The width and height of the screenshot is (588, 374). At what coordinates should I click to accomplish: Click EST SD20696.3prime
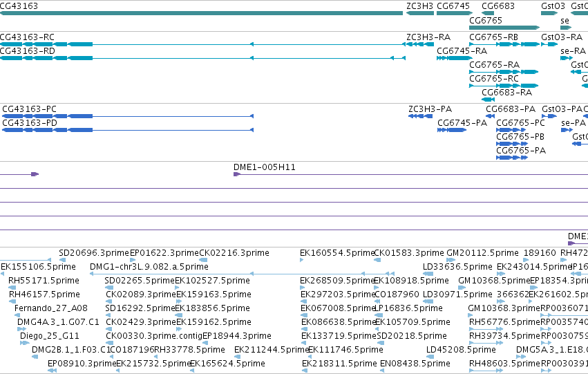(63, 260)
